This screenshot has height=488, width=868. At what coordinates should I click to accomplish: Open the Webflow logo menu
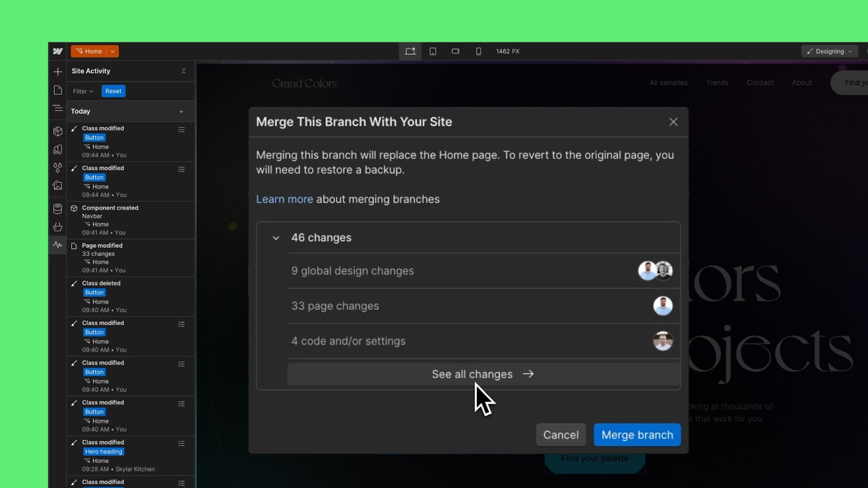58,52
